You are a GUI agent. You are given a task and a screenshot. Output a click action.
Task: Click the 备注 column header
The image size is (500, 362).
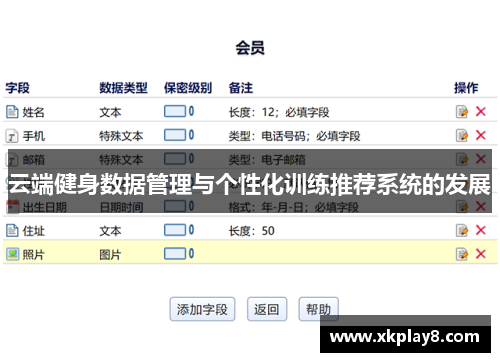(241, 88)
